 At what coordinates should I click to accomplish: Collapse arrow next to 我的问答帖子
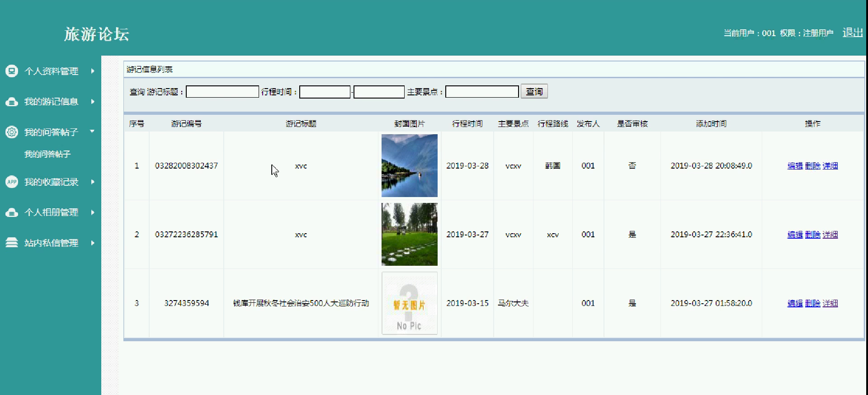(x=92, y=132)
